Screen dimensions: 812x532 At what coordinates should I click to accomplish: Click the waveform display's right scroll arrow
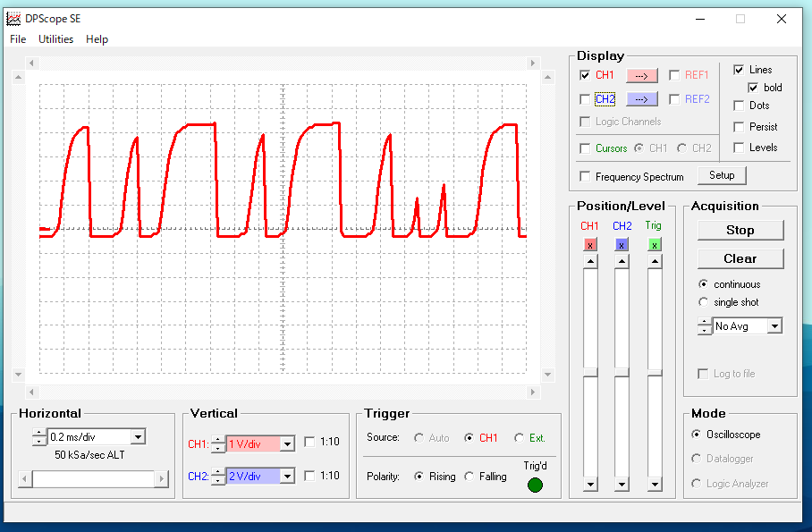click(x=533, y=63)
